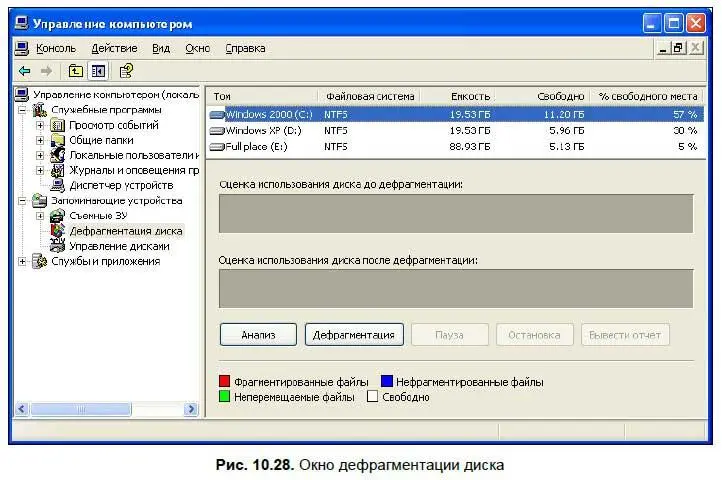The height and width of the screenshot is (480, 722).
Task: Click the Просмотр событий icon
Action: click(x=57, y=125)
